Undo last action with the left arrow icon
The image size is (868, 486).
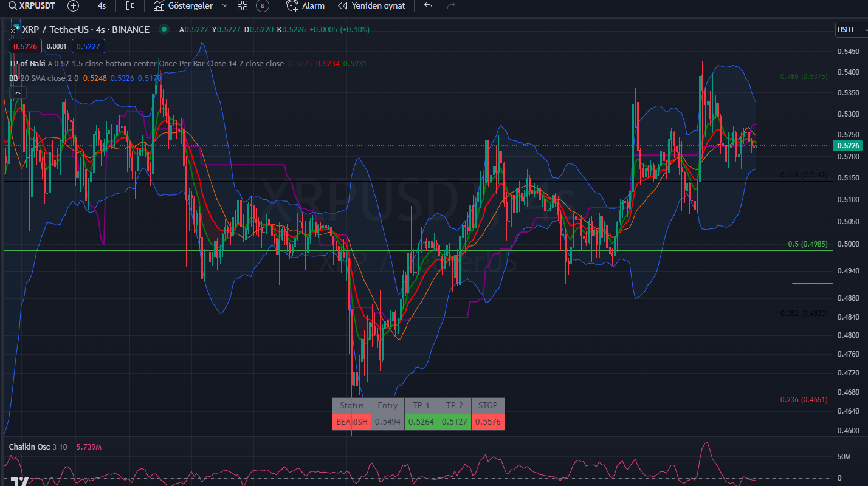point(428,5)
